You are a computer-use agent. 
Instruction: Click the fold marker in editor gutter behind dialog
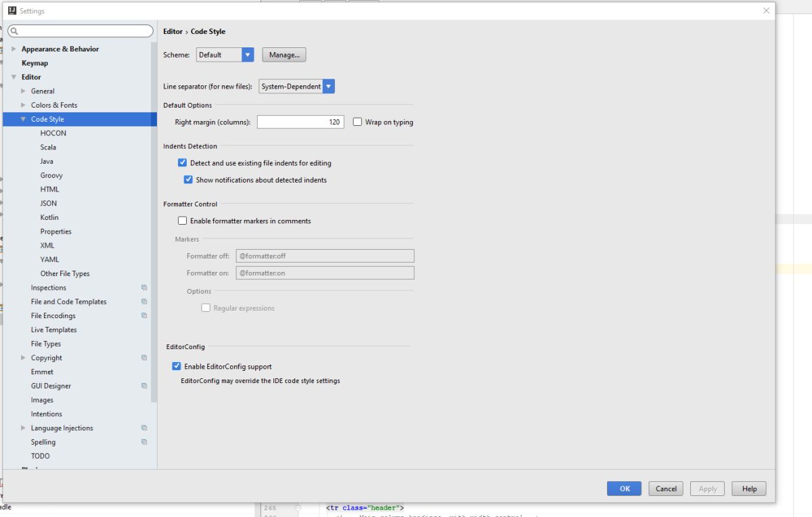(298, 508)
